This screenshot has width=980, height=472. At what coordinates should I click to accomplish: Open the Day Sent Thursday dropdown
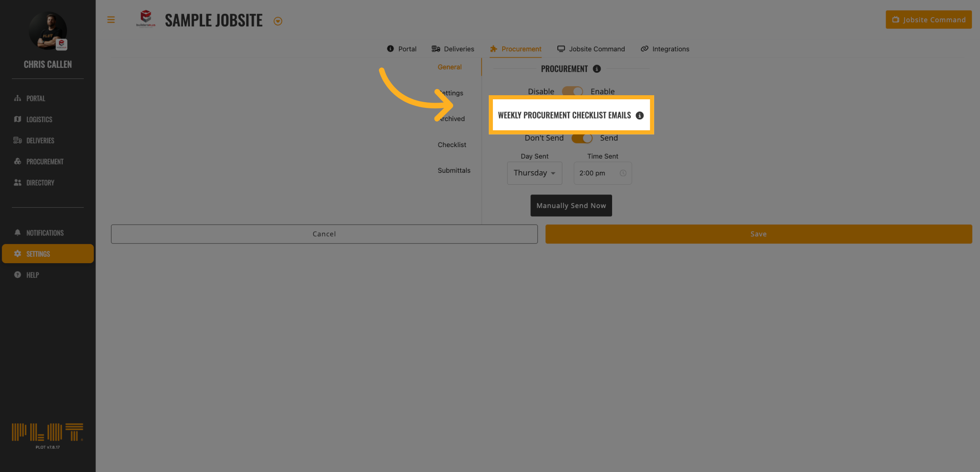point(534,173)
